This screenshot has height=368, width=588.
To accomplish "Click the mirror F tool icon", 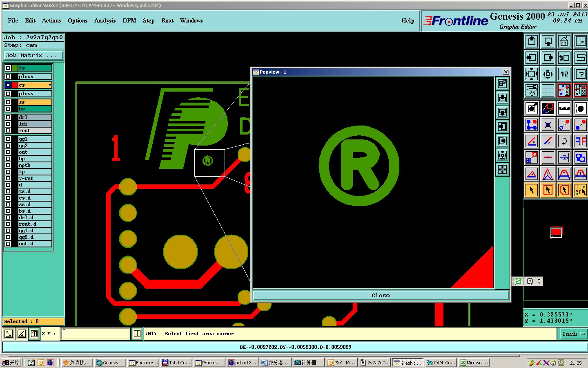I will point(580,141).
